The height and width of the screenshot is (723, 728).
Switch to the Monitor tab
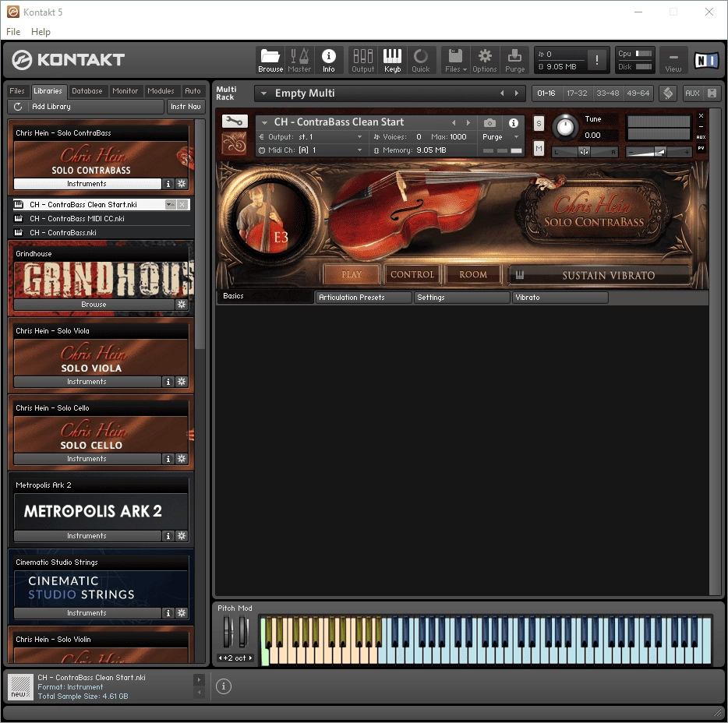tap(125, 91)
